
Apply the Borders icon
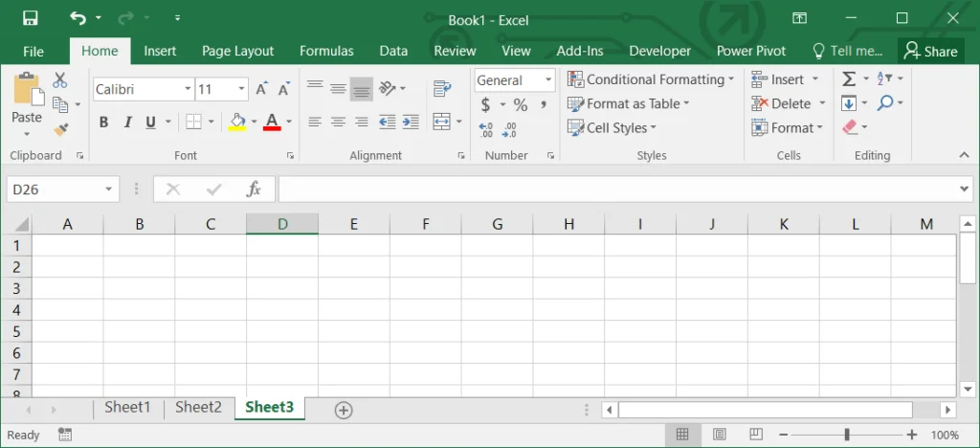(194, 122)
